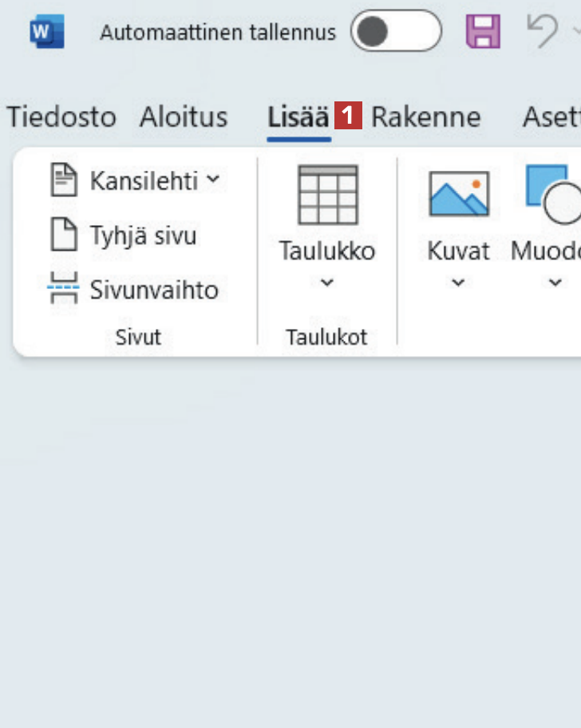Open the Asettelu tab at right edge
The height and width of the screenshot is (728, 581).
click(551, 117)
